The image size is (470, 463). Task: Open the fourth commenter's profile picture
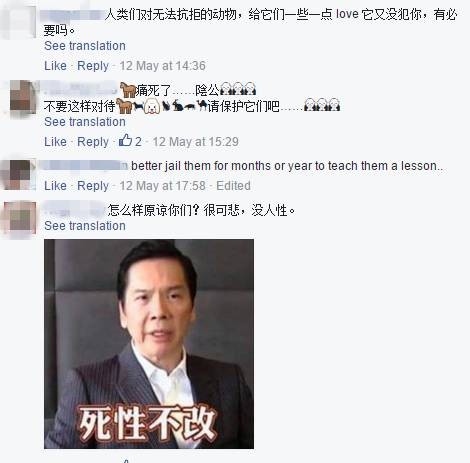(20, 219)
